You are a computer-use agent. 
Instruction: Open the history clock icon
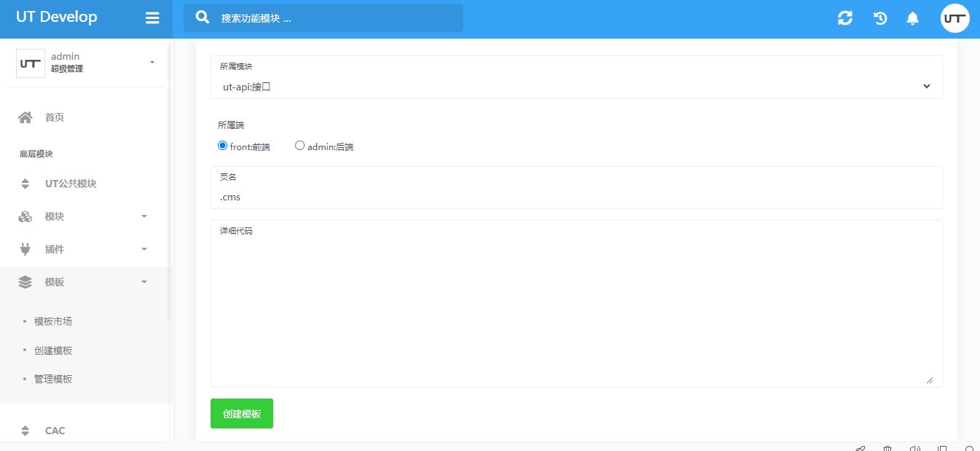coord(880,18)
